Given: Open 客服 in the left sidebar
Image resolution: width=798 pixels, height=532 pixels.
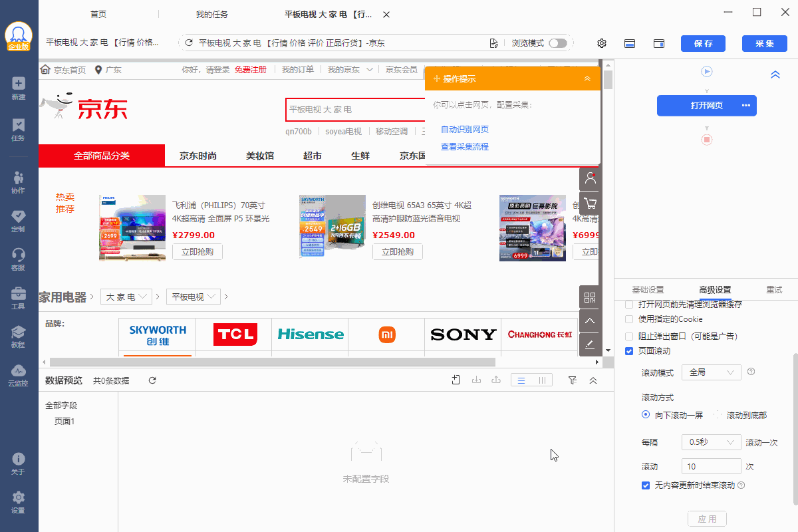Looking at the screenshot, I should (19, 259).
